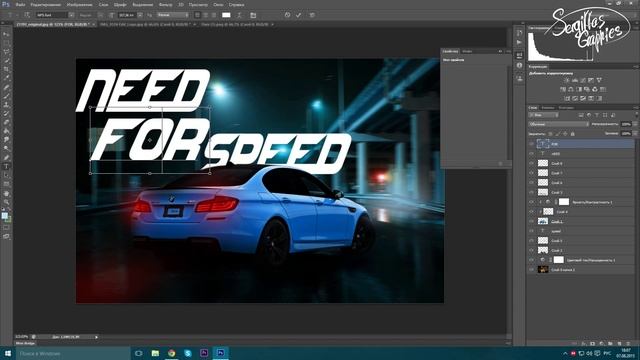640x360 pixels.
Task: Open the Файл menu
Action: point(20,5)
